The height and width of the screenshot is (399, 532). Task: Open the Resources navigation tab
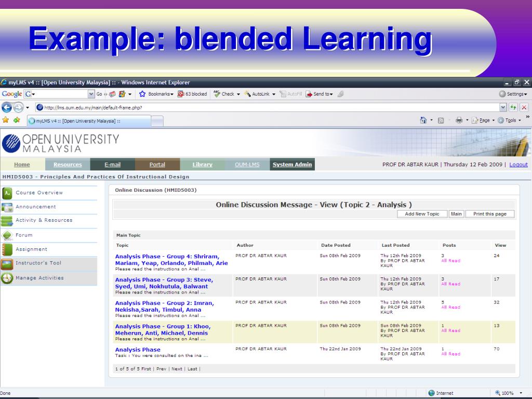click(68, 164)
